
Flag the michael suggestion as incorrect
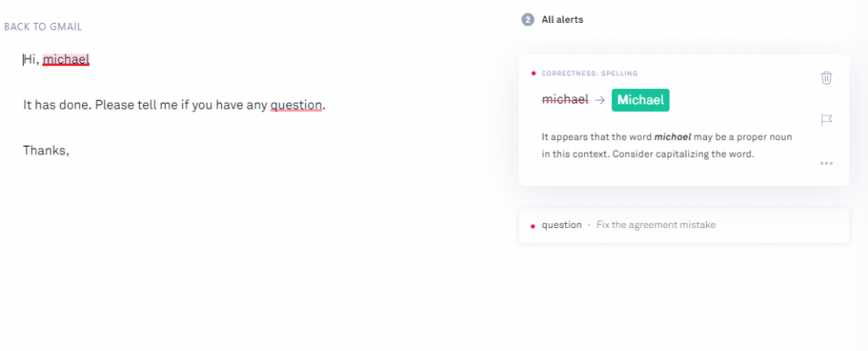[x=826, y=120]
